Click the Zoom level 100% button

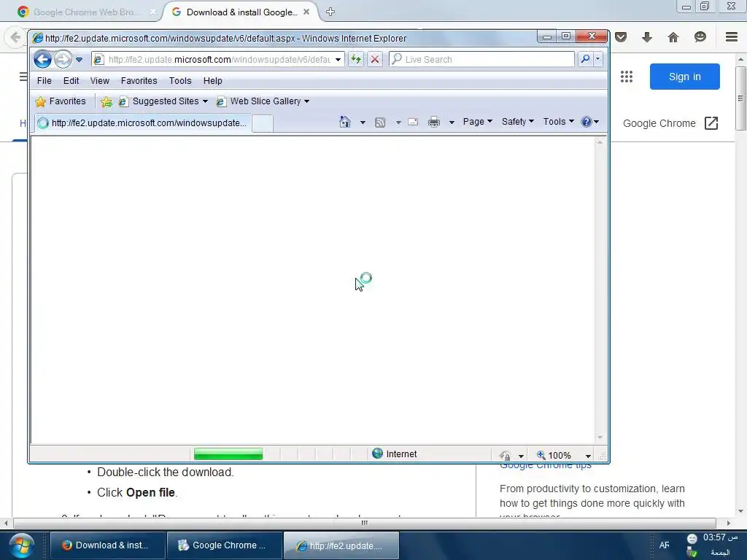pos(554,455)
